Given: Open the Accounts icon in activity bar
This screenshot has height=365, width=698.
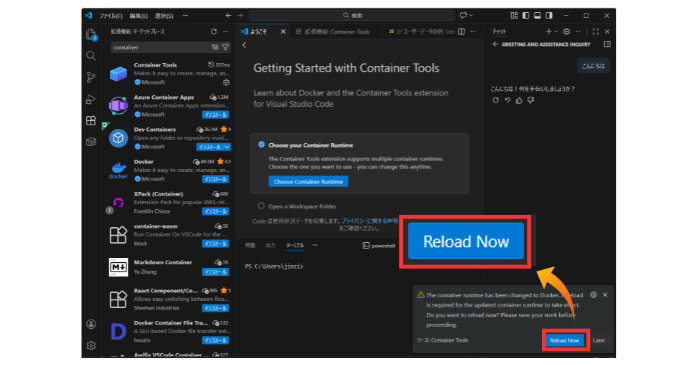Looking at the screenshot, I should click(91, 324).
